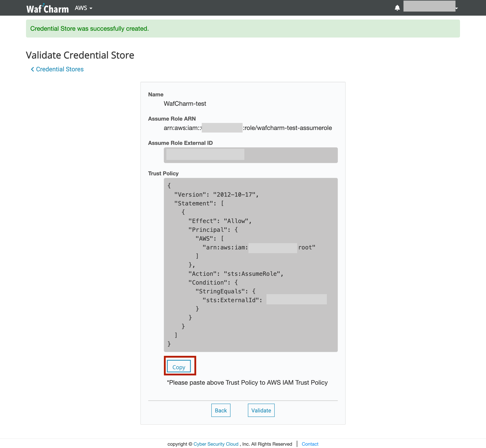Click the 'Trust Policy' label
Viewport: 486px width, 448px height.
(163, 174)
